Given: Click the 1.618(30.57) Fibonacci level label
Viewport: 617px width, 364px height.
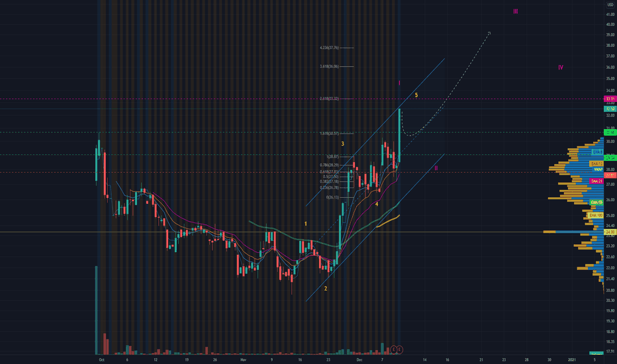Looking at the screenshot, I should (x=330, y=134).
